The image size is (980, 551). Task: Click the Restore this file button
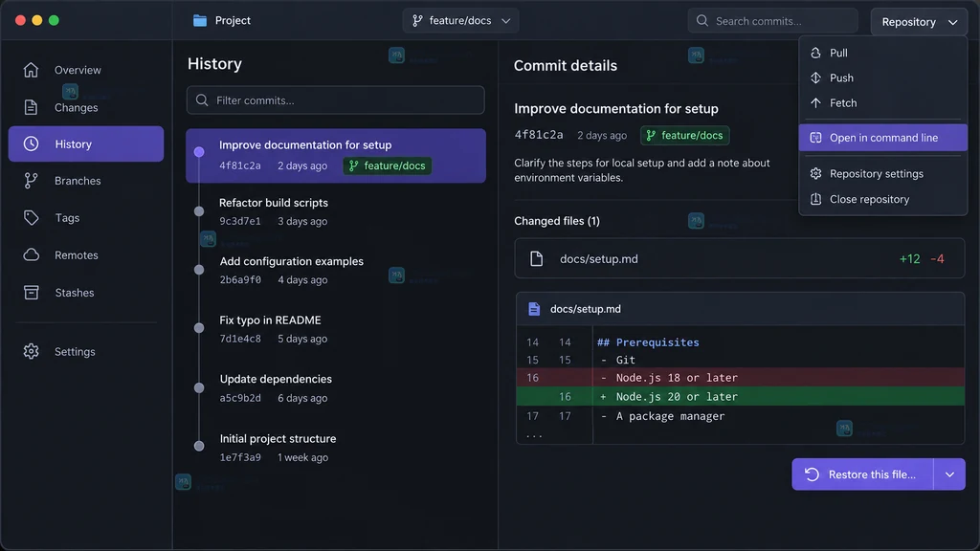pos(862,474)
